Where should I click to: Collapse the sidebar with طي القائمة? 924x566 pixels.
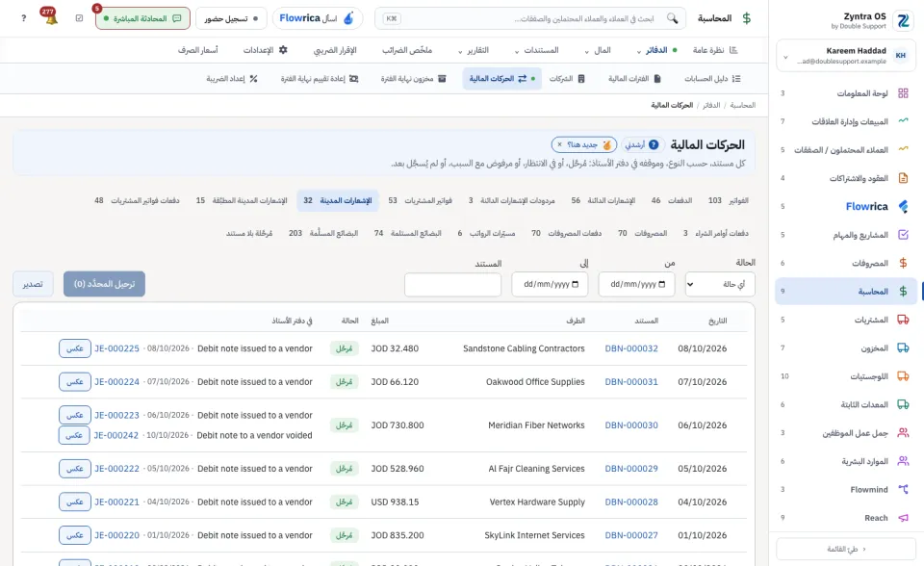(x=846, y=549)
